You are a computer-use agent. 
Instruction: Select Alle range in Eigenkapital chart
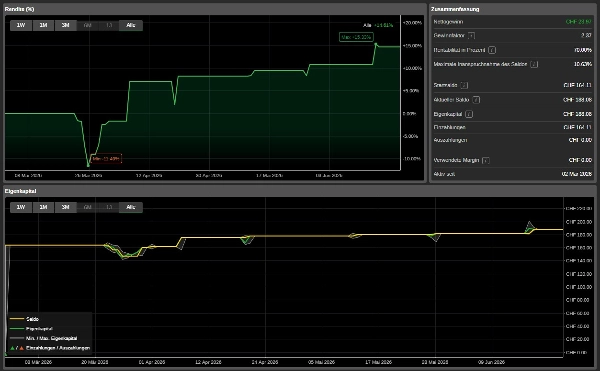(131, 207)
